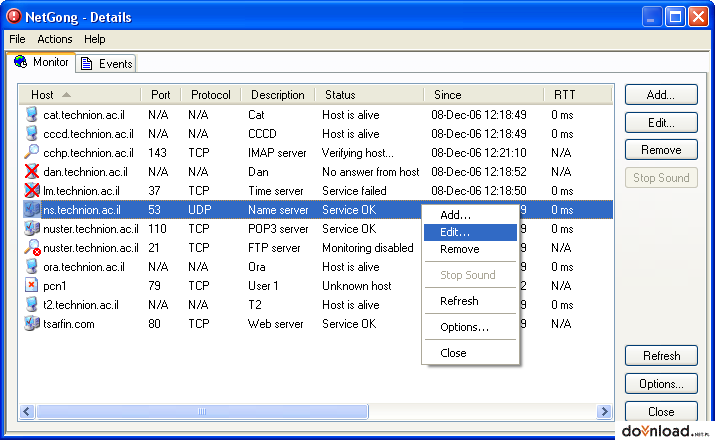Select the ora.technion.ac.il host row
Image resolution: width=715 pixels, height=440 pixels.
[317, 267]
